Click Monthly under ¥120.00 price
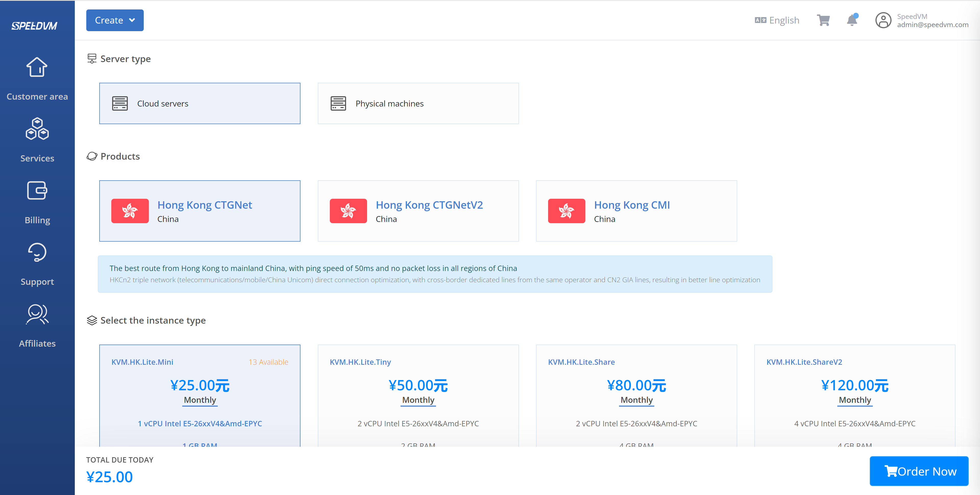 [855, 400]
